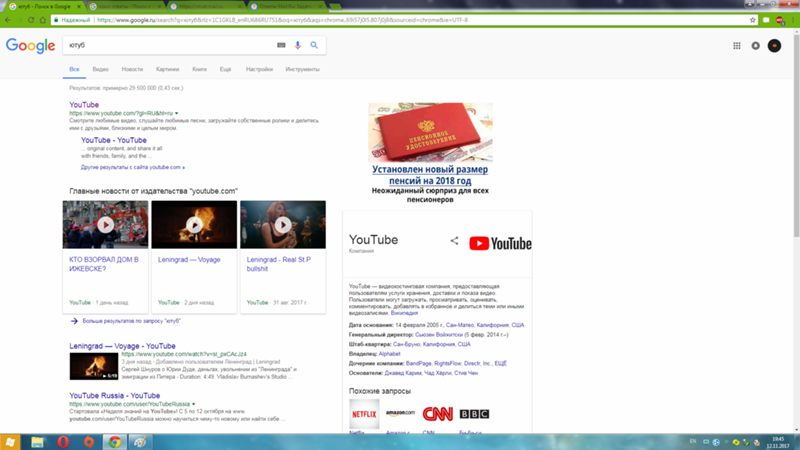Open the YouTube top search result

click(84, 105)
